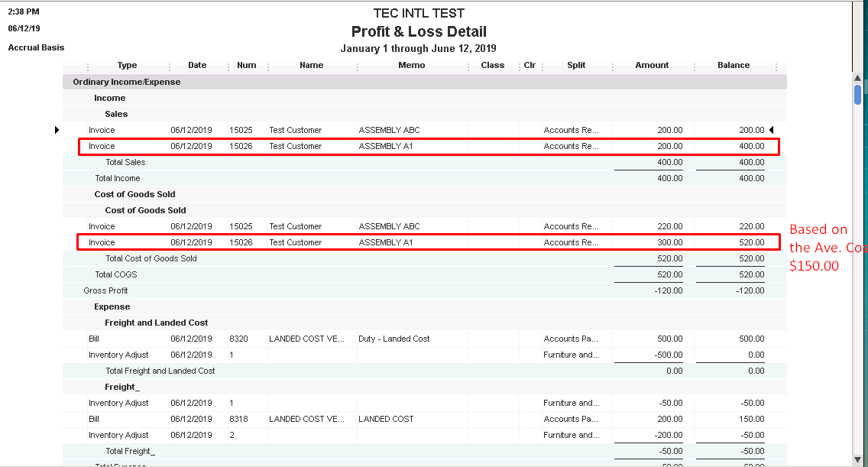Click the Memo column header
Viewport: 868px width, 467px height.
point(411,66)
